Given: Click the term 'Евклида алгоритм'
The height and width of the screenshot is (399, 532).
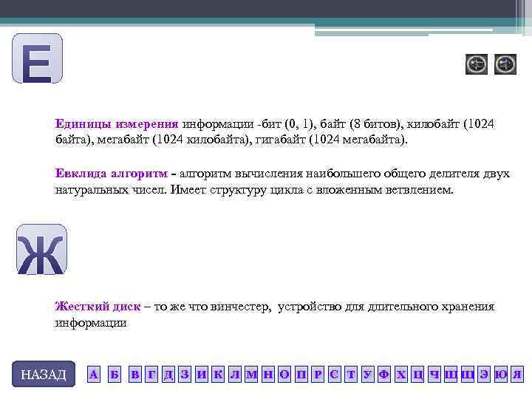Looking at the screenshot, I should (112, 174).
